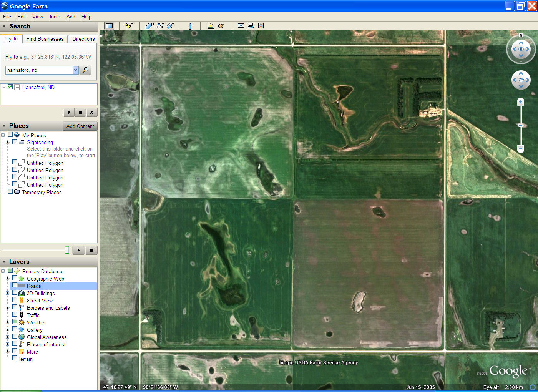Open the Add menu
Image resolution: width=538 pixels, height=392 pixels.
[x=71, y=17]
